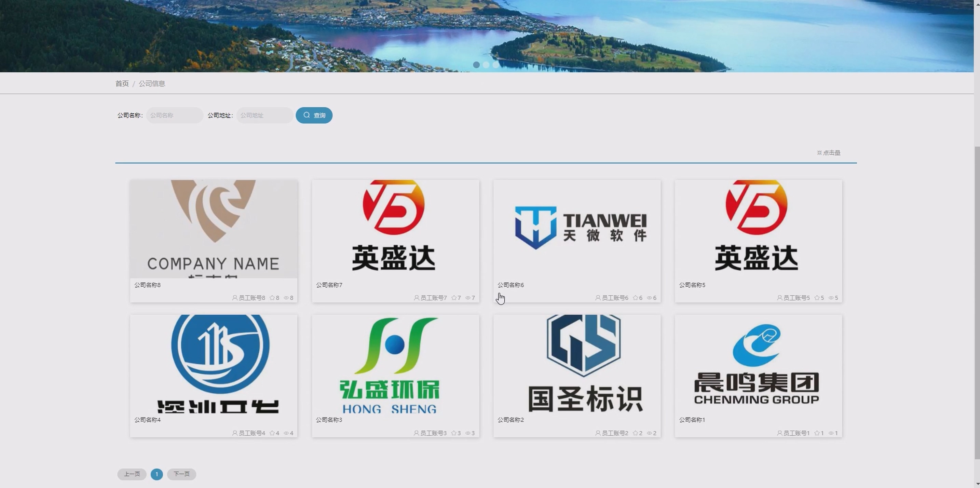Click the user icon beside 员工账号3

coord(417,433)
